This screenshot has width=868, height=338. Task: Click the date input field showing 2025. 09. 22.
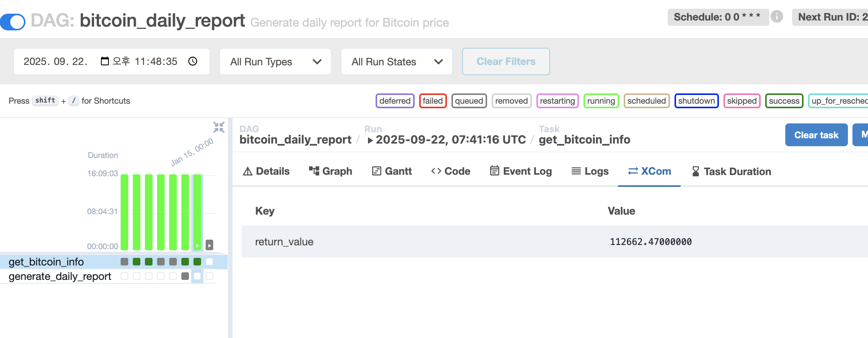click(x=56, y=62)
